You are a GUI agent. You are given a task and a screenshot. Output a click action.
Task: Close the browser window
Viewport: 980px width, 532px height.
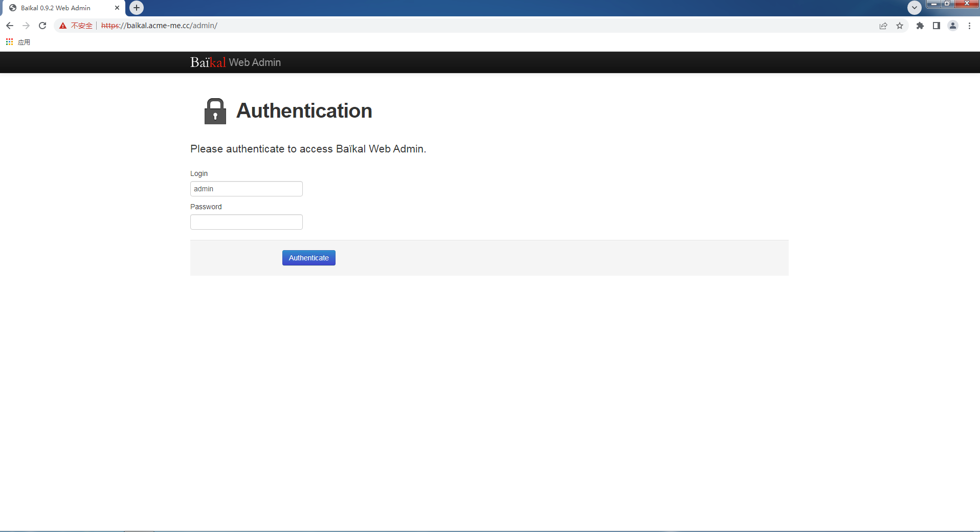(x=967, y=4)
